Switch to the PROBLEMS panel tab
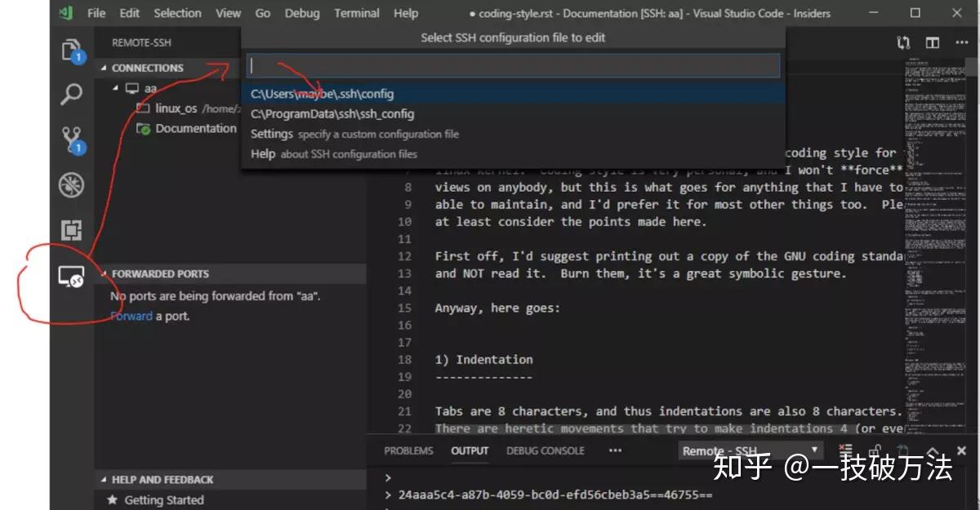 [408, 450]
